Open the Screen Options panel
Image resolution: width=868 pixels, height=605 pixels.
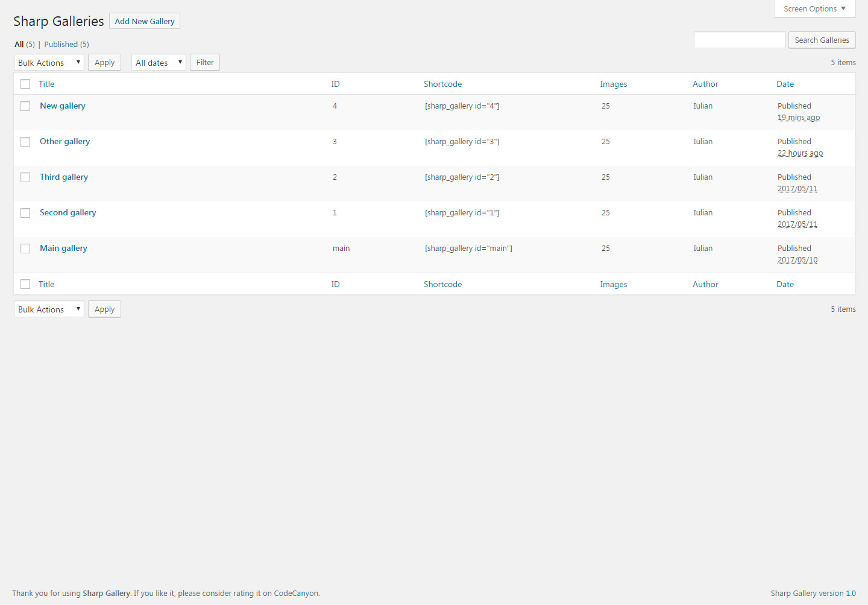pos(814,9)
